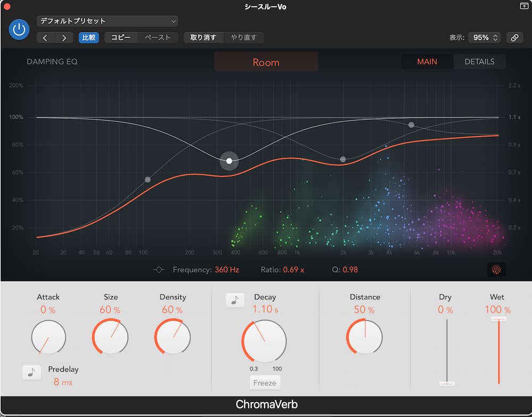The width and height of the screenshot is (532, 417).
Task: Click the Frequency value 360 Hz
Action: [227, 269]
